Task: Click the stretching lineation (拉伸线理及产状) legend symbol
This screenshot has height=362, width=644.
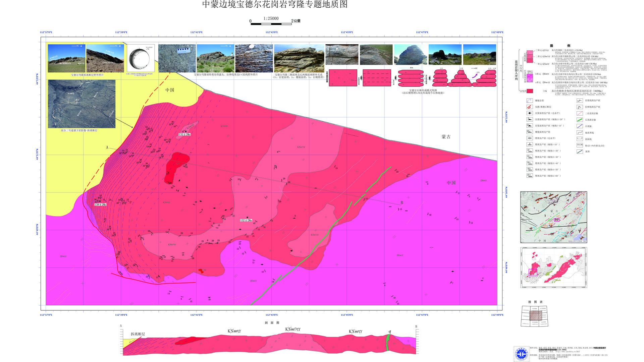Action: click(580, 107)
